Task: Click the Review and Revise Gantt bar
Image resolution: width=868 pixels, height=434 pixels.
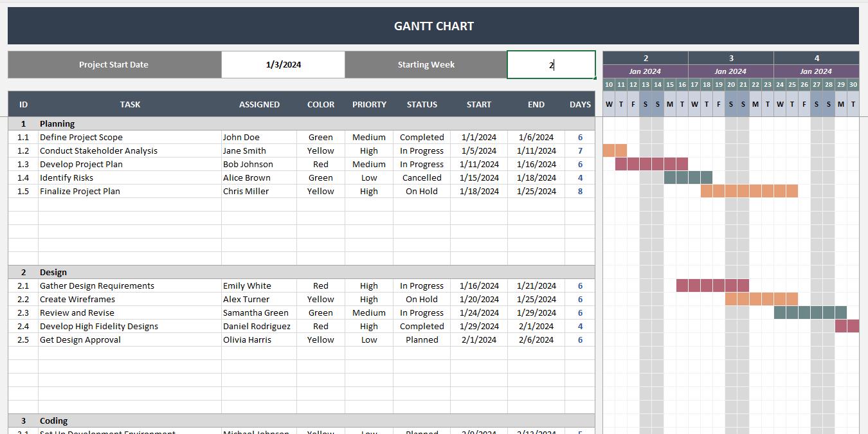Action: (x=810, y=312)
